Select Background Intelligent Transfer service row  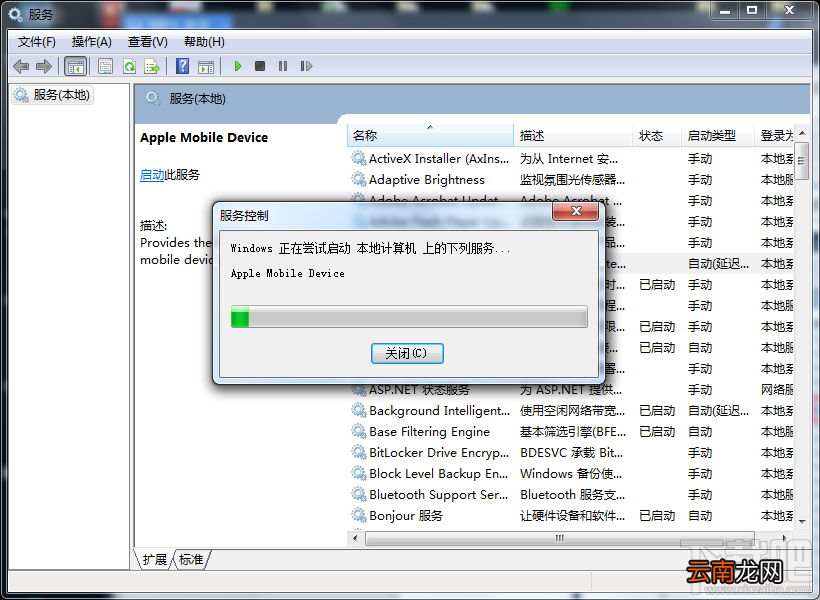click(572, 411)
